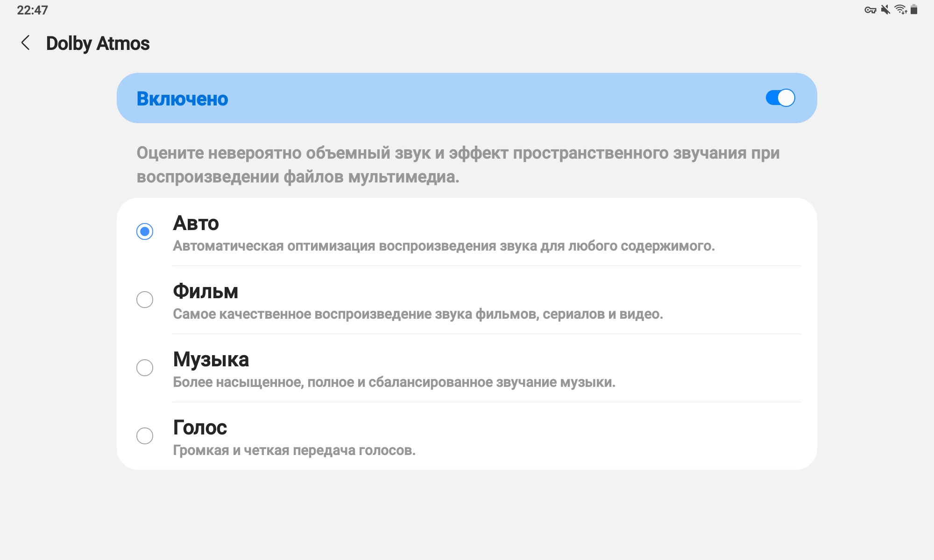Tap the Голос option title
Viewport: 934px width, 560px height.
[200, 427]
